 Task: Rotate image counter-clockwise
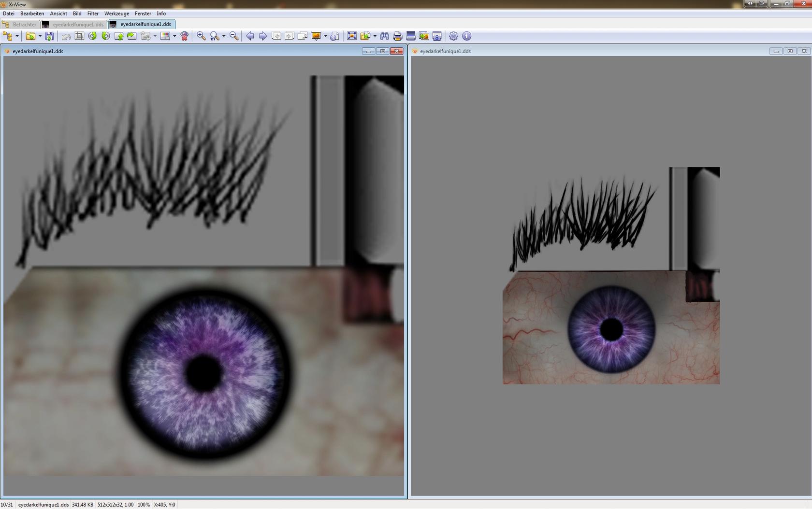tap(92, 36)
